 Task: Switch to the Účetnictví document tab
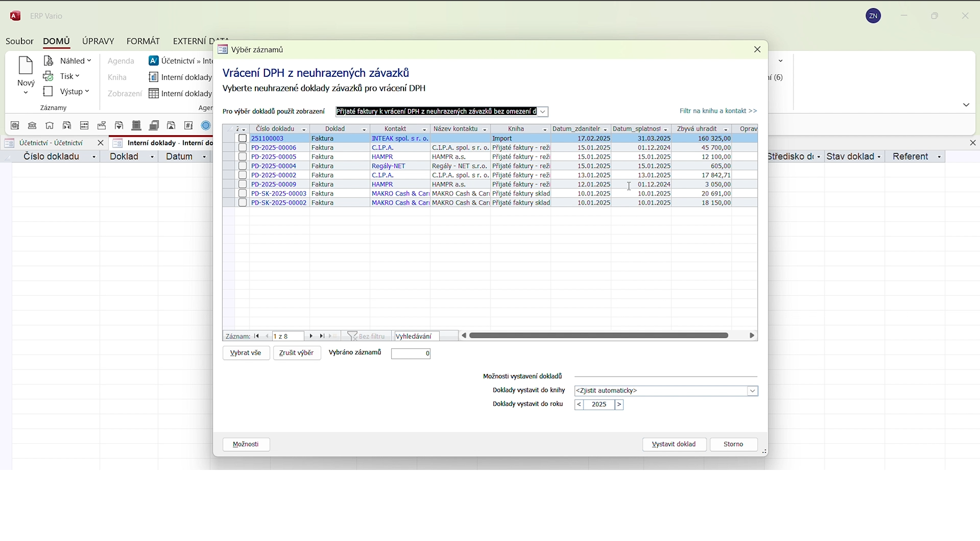51,143
